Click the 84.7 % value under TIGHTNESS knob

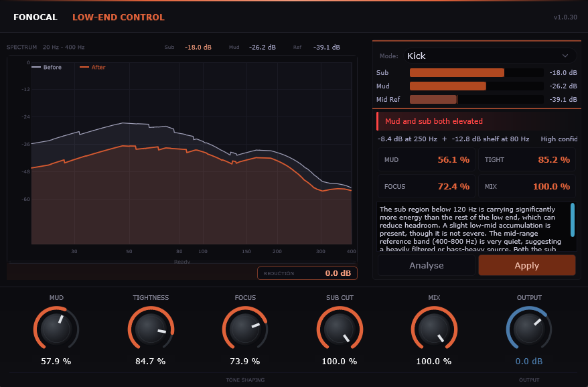pos(151,362)
